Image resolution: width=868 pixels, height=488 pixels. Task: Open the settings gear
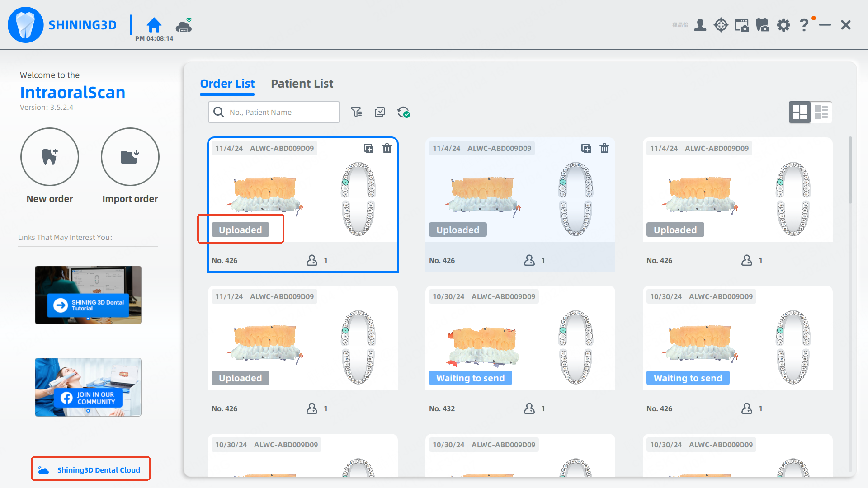tap(783, 25)
